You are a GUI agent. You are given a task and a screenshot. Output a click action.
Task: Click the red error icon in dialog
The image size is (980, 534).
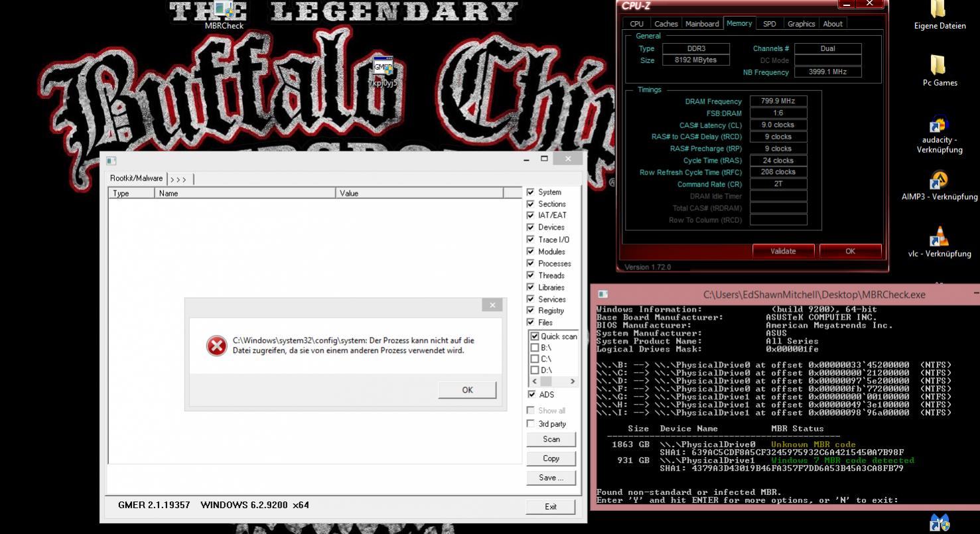pyautogui.click(x=216, y=345)
